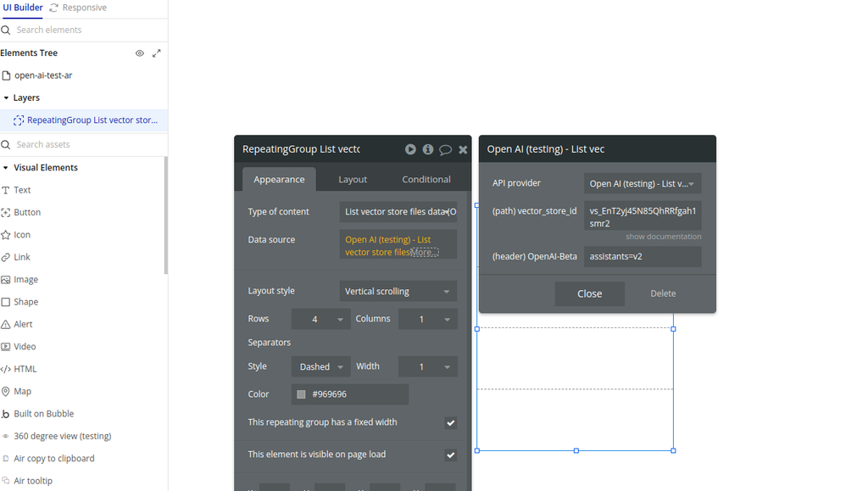Click the separator color swatch #969696

point(301,394)
